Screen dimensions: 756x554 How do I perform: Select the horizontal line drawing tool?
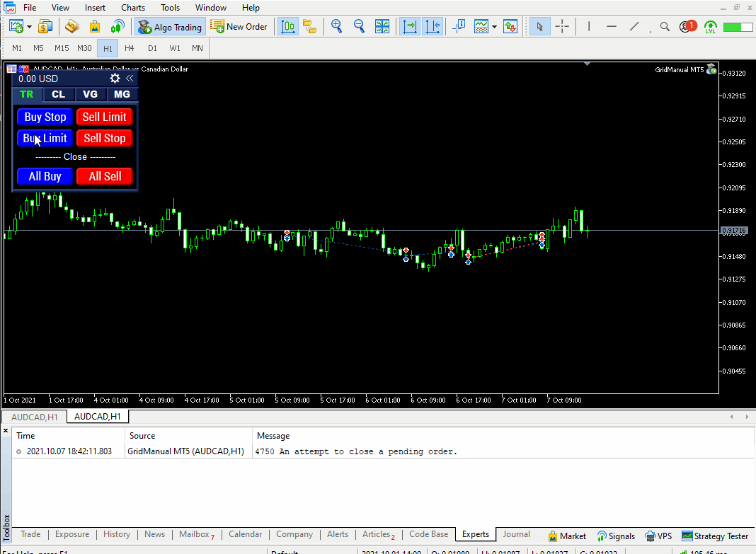click(x=612, y=26)
